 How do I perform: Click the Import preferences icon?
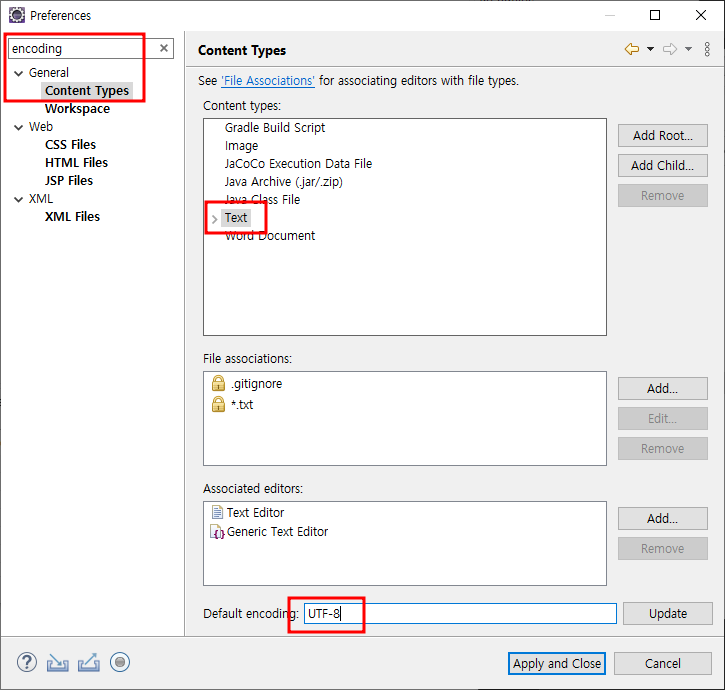[x=58, y=663]
